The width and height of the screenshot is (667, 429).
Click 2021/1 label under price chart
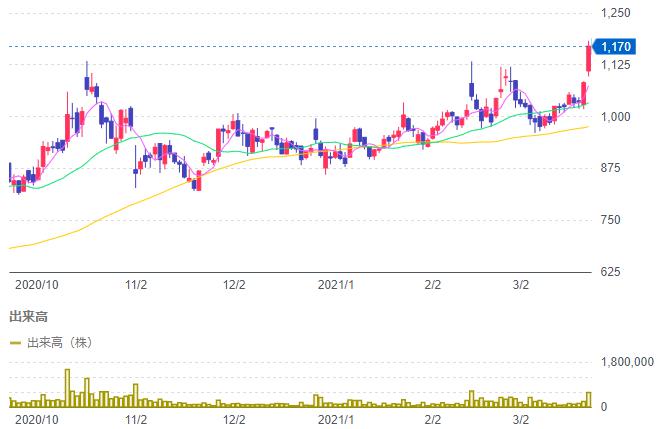click(336, 285)
